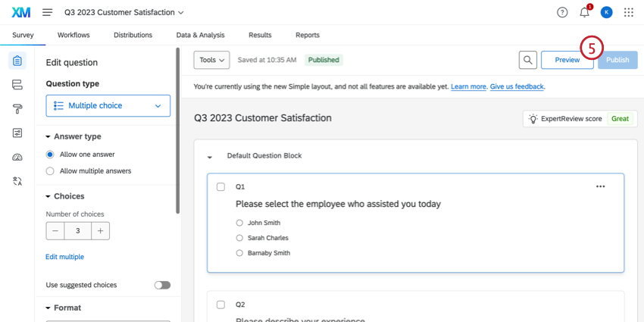Open the notifications bell
This screenshot has width=644, height=322.
(x=584, y=13)
